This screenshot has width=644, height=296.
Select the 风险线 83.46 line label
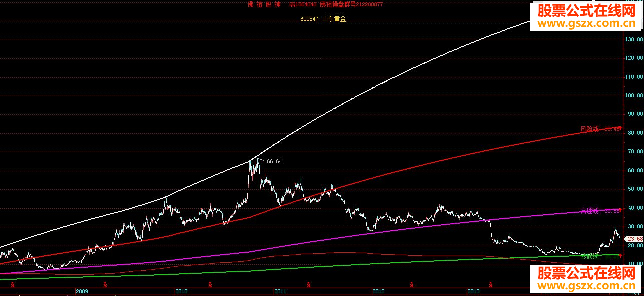(600, 129)
